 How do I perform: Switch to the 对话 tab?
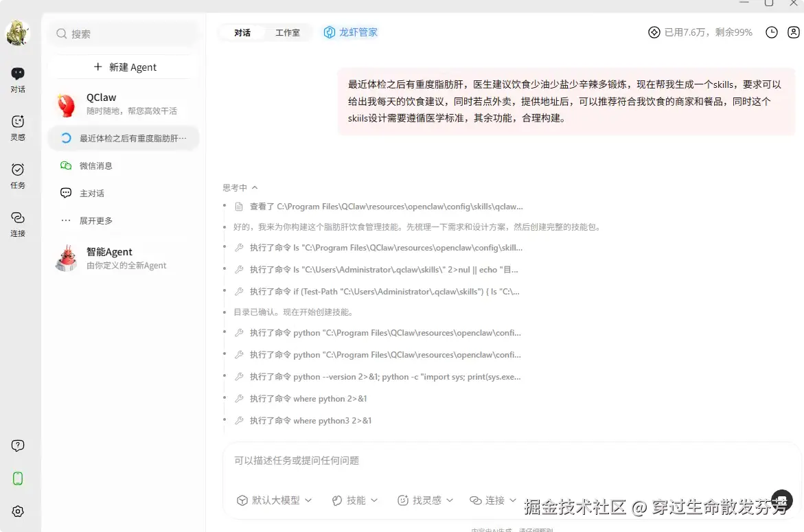[x=242, y=33]
